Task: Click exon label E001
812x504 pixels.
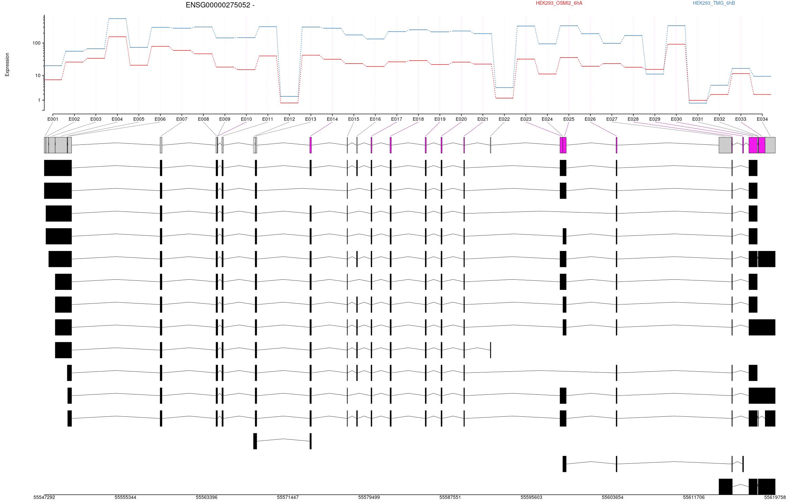Action: point(53,119)
